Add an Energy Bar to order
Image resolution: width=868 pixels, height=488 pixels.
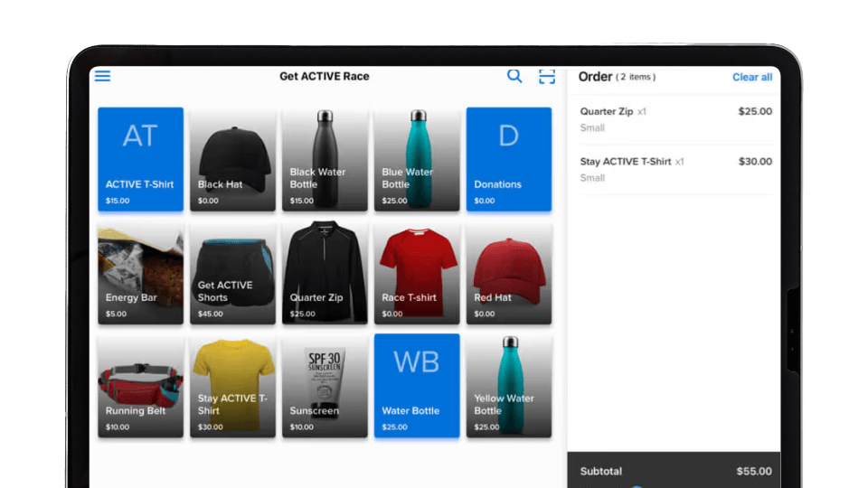[141, 272]
